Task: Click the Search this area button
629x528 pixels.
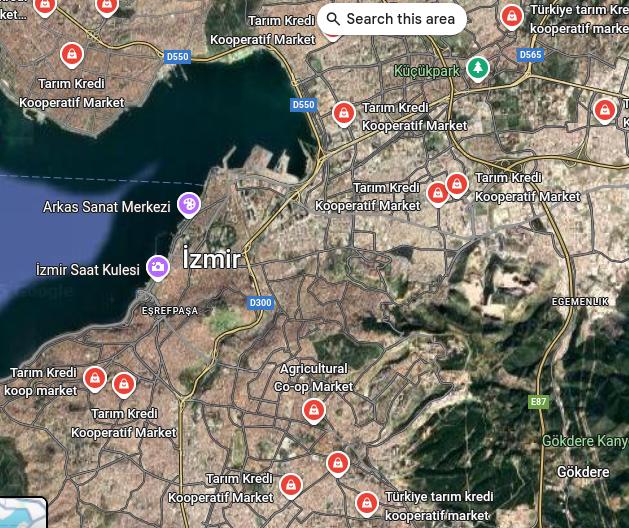Action: [391, 19]
